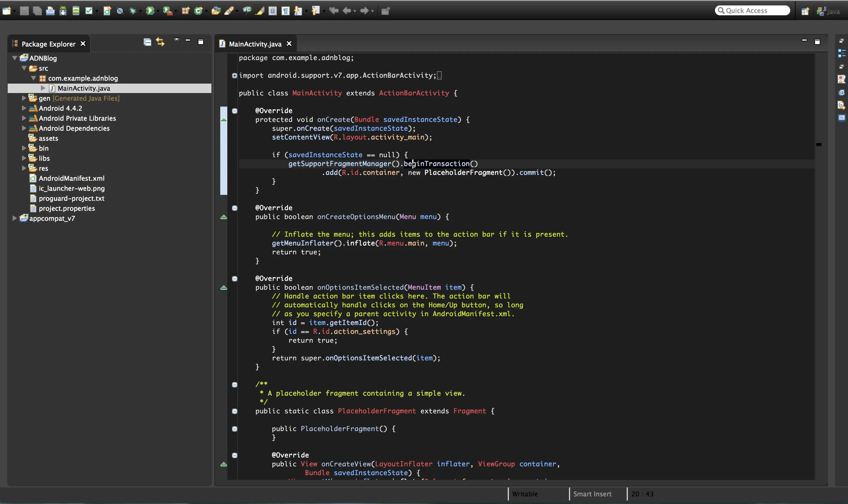848x504 pixels.
Task: Collapse the onCreate method fold
Action: click(x=234, y=111)
